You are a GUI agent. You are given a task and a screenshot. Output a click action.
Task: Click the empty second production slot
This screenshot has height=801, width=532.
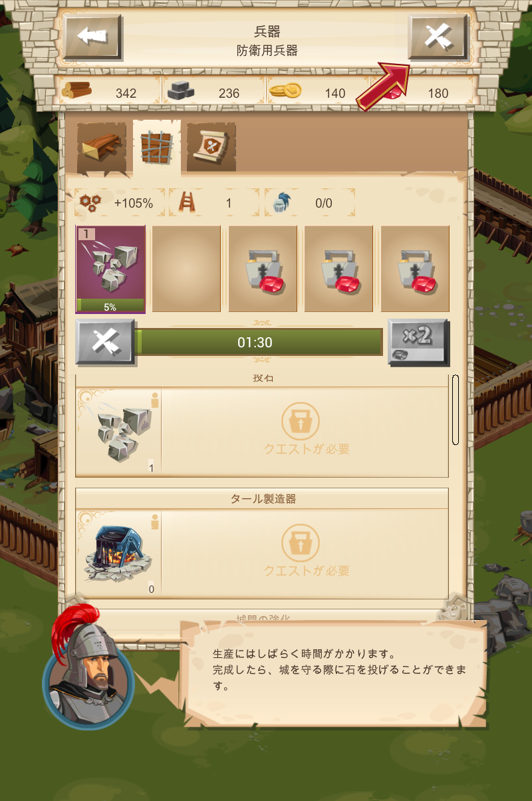coord(186,269)
